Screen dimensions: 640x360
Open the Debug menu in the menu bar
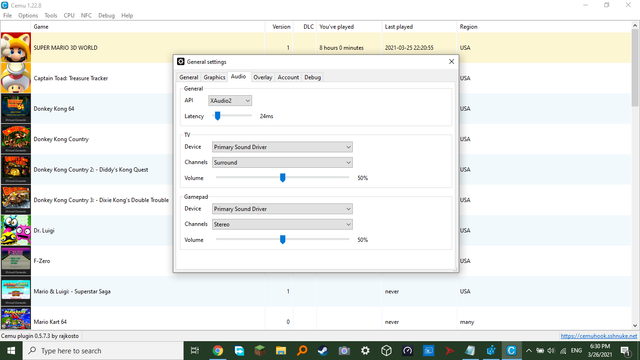click(x=106, y=16)
